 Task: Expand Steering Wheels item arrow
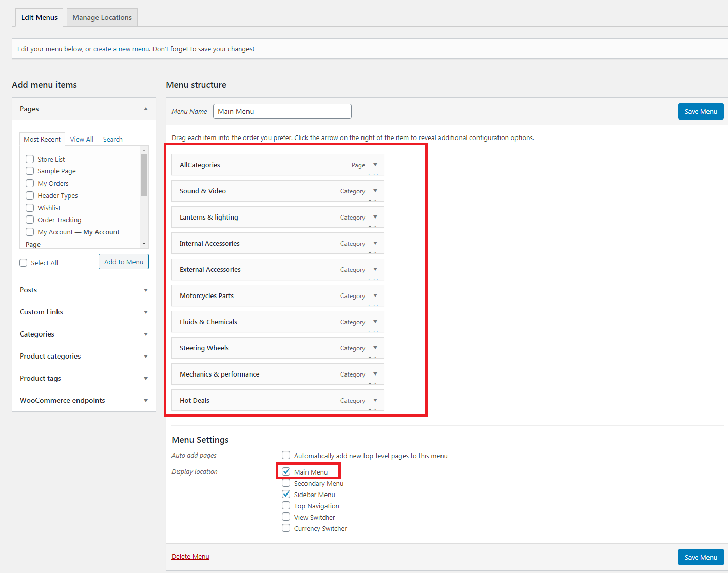click(x=375, y=348)
